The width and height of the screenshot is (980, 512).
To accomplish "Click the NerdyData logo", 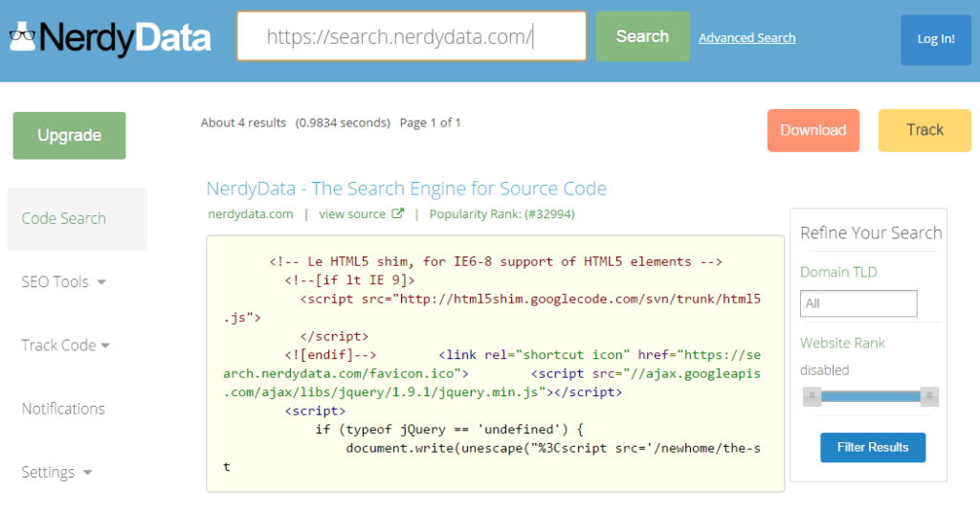I will coord(111,37).
